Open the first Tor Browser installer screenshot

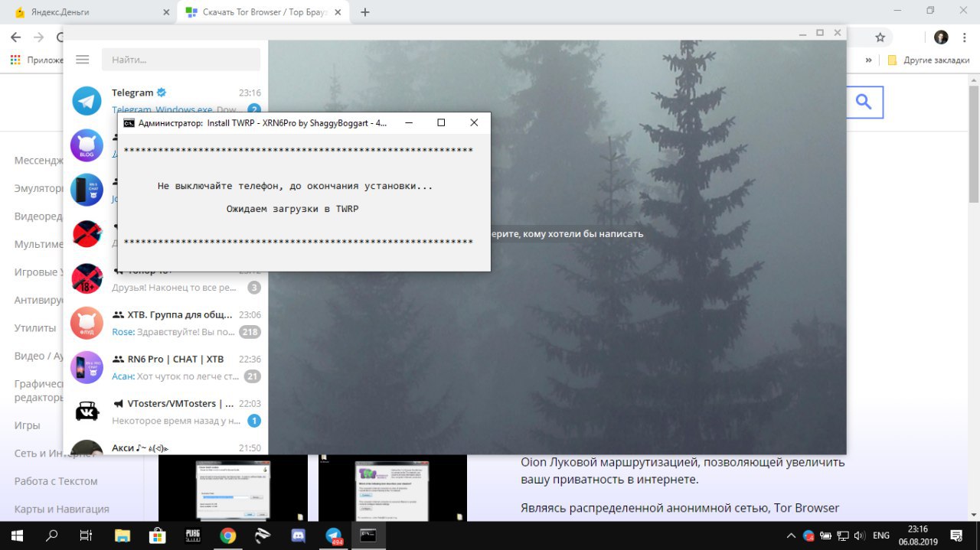coord(233,488)
